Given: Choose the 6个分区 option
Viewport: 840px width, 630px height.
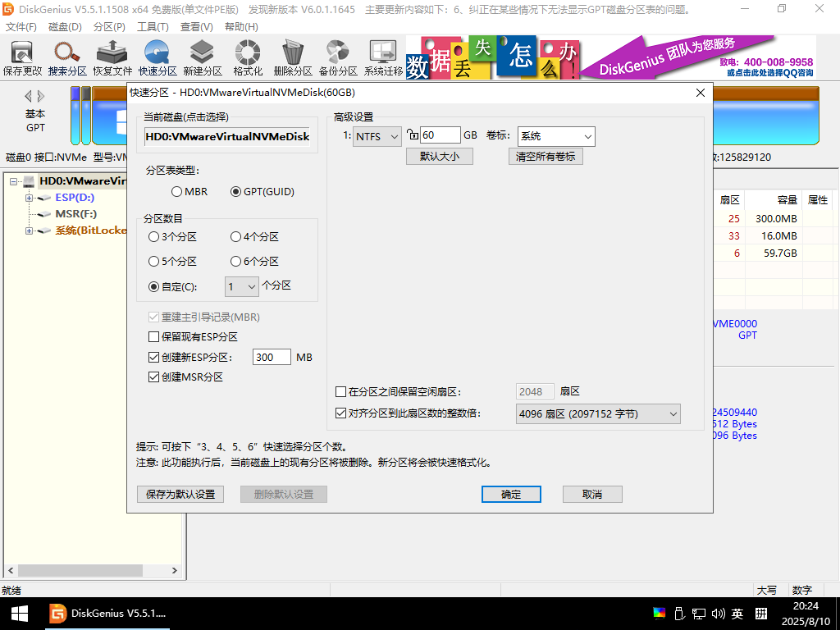Looking at the screenshot, I should (254, 262).
